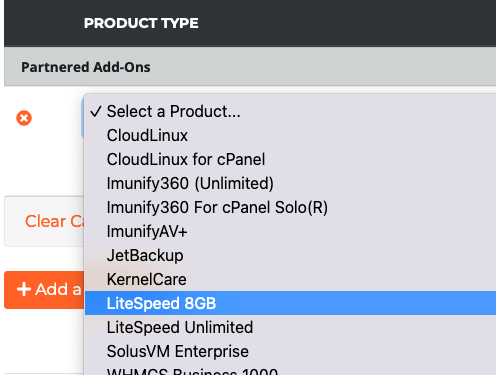Remove the add-on row with red X icon
The width and height of the screenshot is (496, 375).
point(24,118)
